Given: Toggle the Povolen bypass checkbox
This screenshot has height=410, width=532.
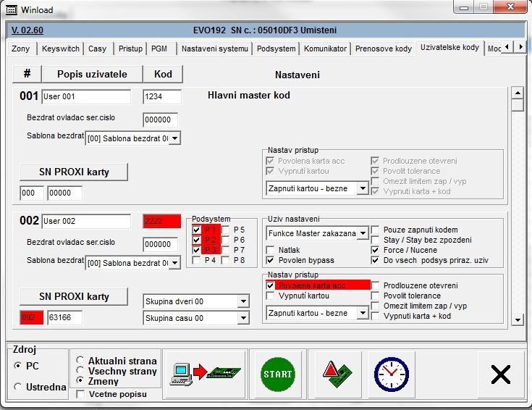Looking at the screenshot, I should [x=271, y=260].
